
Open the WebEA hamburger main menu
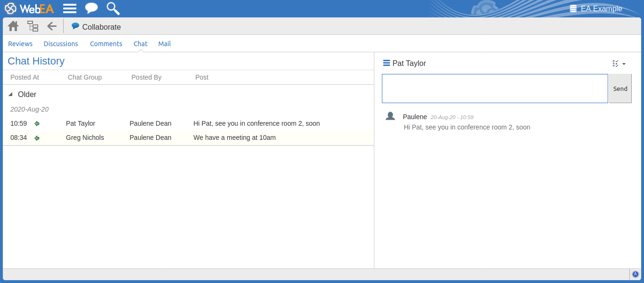click(x=70, y=8)
